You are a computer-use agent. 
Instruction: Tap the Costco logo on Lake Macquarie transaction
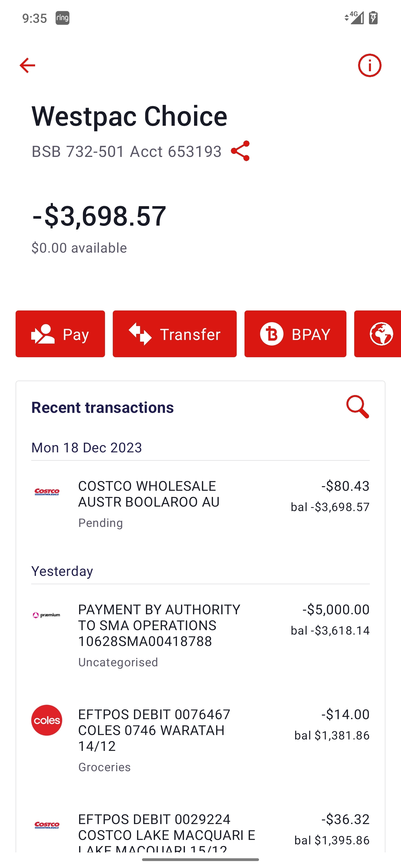pyautogui.click(x=47, y=825)
